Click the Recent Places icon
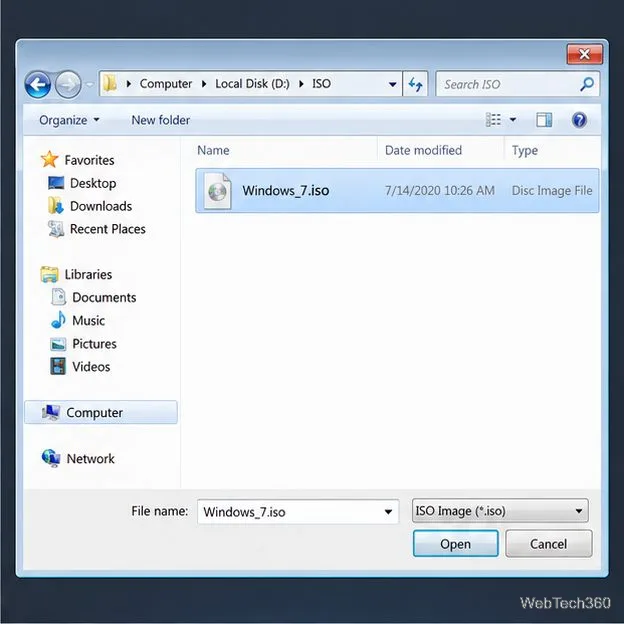Screen dimensions: 624x624 (x=56, y=229)
